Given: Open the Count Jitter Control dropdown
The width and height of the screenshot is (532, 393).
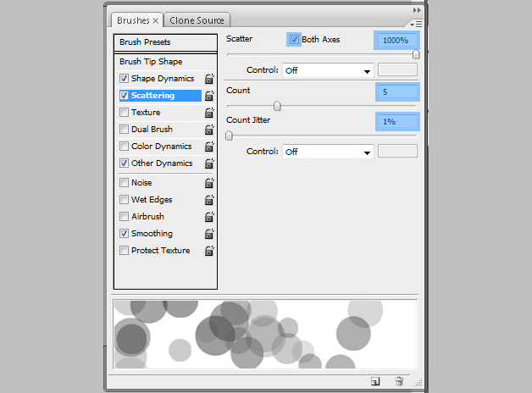Looking at the screenshot, I should (x=328, y=152).
